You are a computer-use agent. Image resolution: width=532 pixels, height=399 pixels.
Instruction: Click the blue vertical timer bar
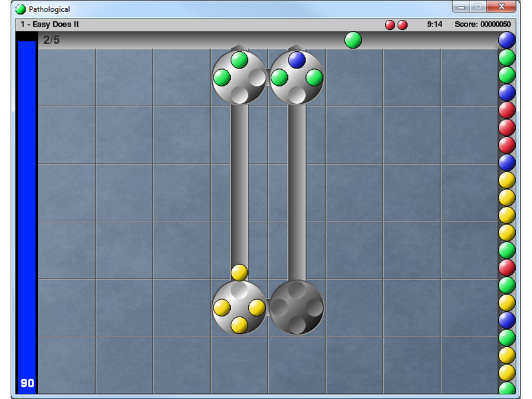27,213
